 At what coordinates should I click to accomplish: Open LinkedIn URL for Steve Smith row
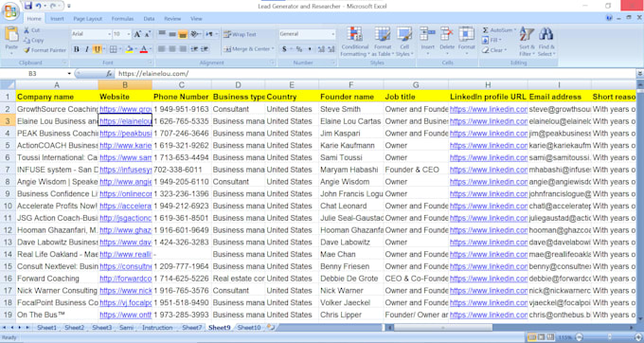tap(489, 109)
